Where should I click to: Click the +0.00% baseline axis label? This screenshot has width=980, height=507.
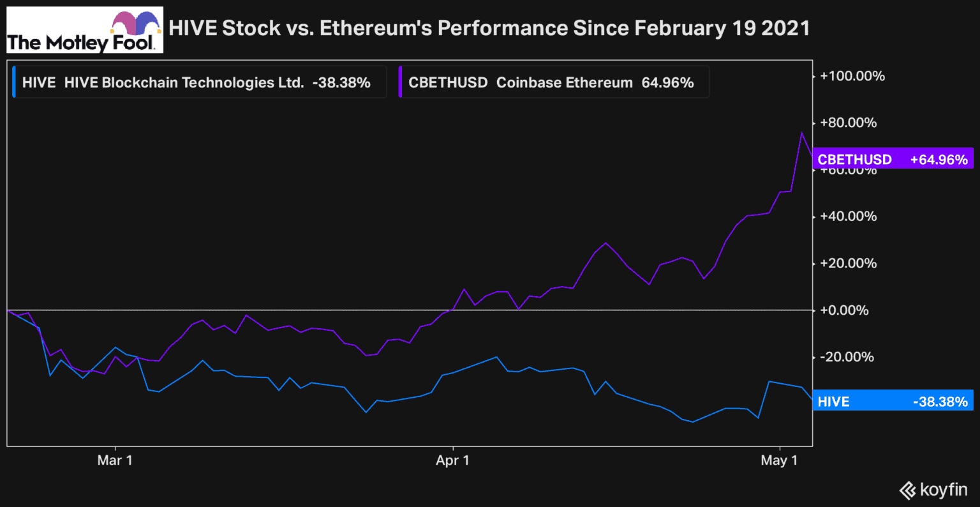click(845, 310)
